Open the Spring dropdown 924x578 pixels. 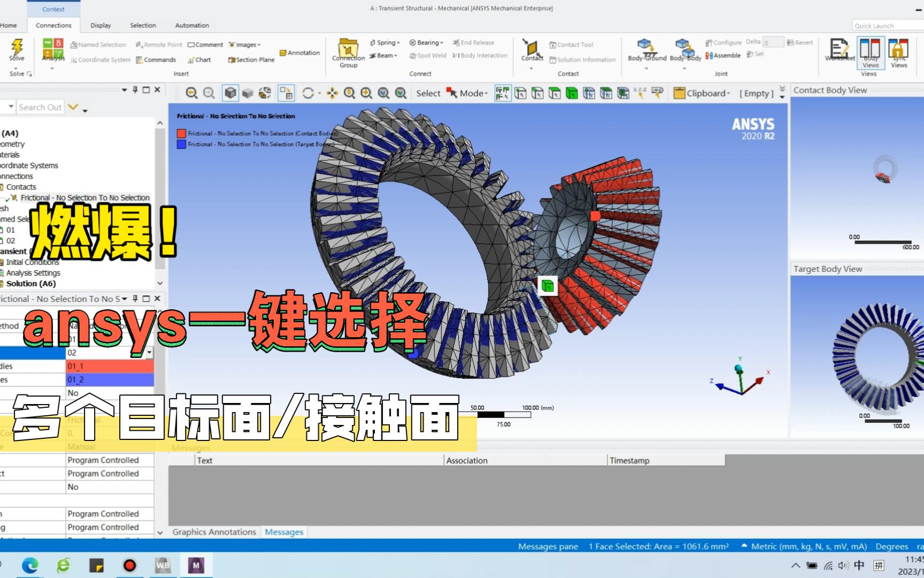[x=384, y=42]
